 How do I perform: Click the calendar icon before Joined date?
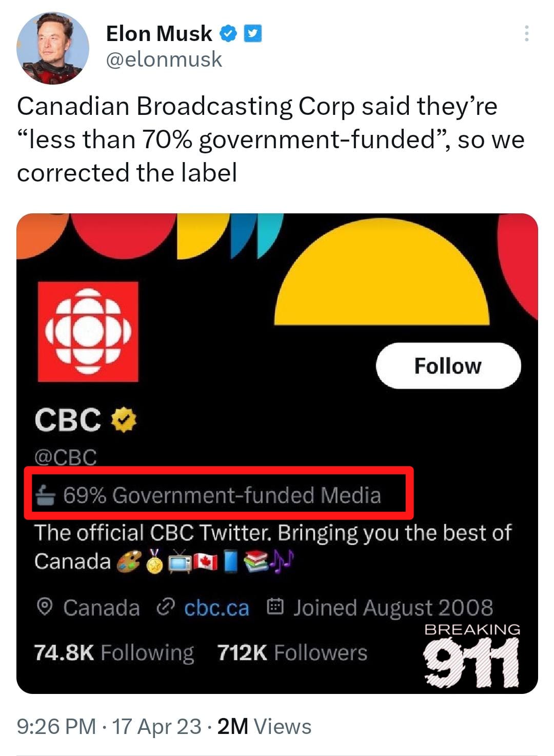click(x=275, y=607)
